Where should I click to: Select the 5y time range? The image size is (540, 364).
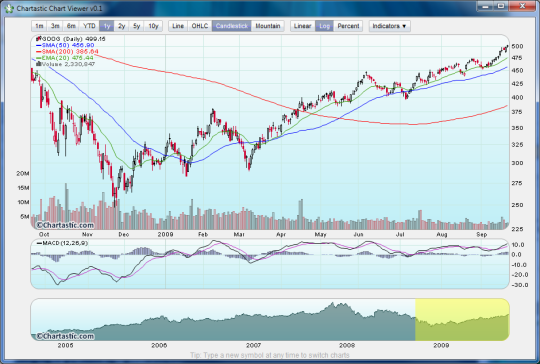(x=137, y=26)
